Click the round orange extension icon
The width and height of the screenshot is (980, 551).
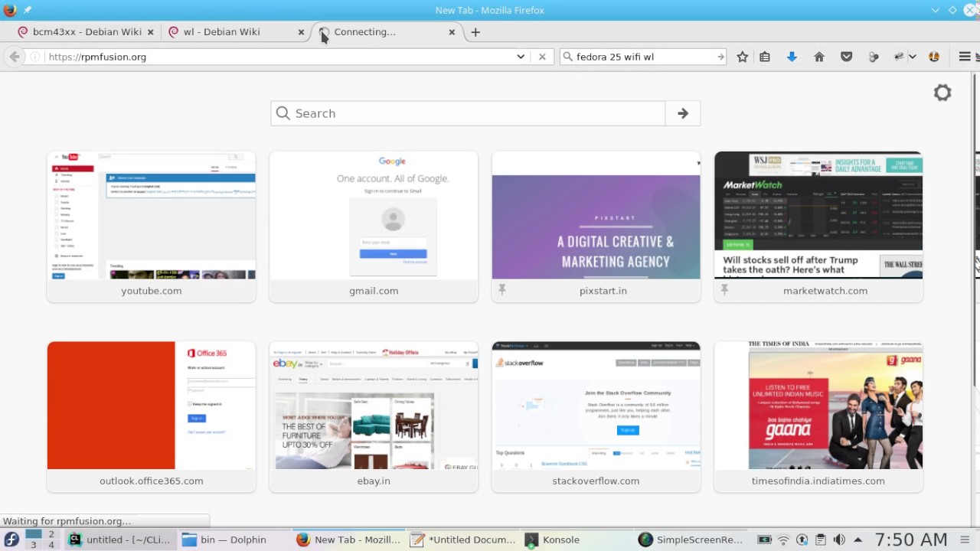pos(934,57)
